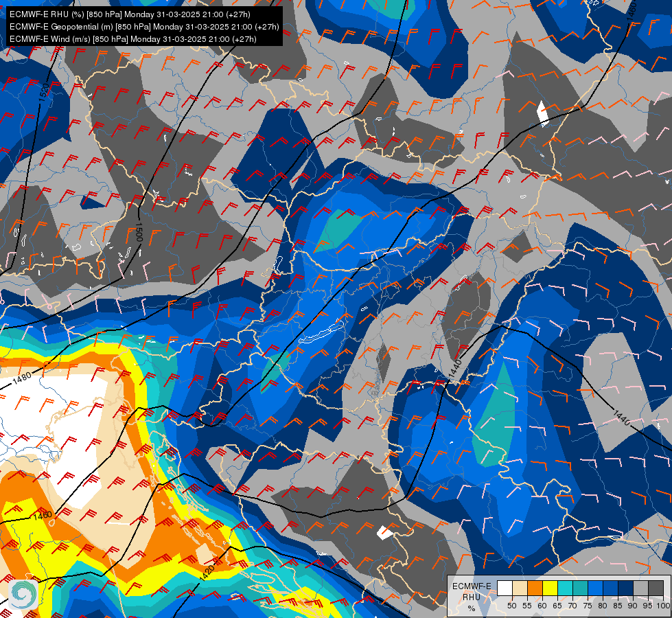Click the '%' unit label in the legend

[x=472, y=608]
